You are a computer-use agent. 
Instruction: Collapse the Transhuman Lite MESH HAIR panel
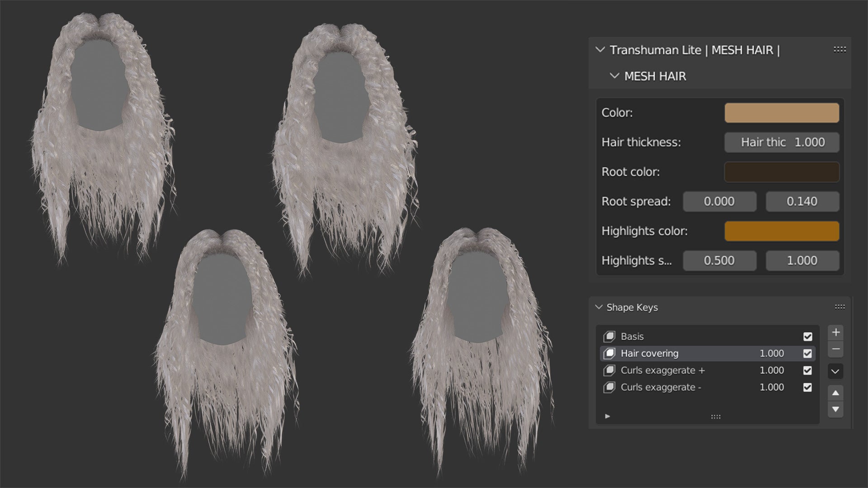click(x=600, y=50)
